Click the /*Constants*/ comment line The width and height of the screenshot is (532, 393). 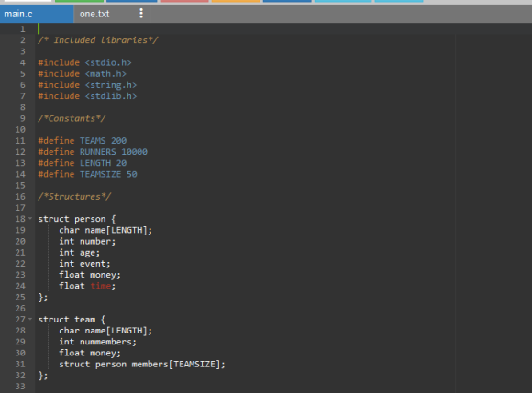point(72,118)
